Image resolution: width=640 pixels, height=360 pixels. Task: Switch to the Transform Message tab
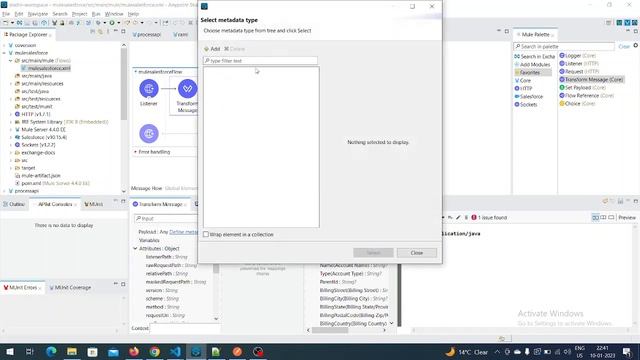click(160, 204)
